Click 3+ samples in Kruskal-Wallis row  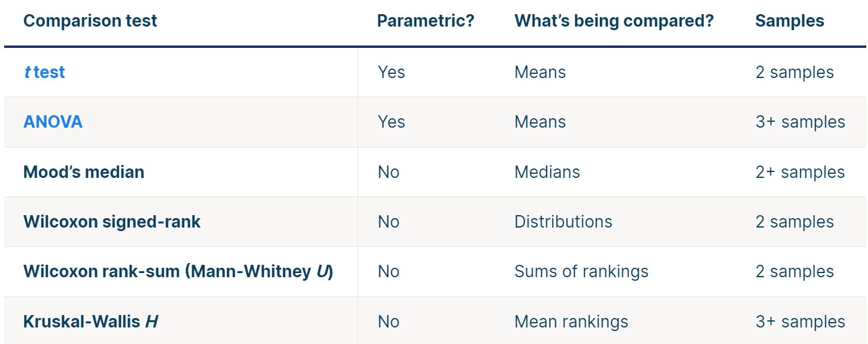800,322
